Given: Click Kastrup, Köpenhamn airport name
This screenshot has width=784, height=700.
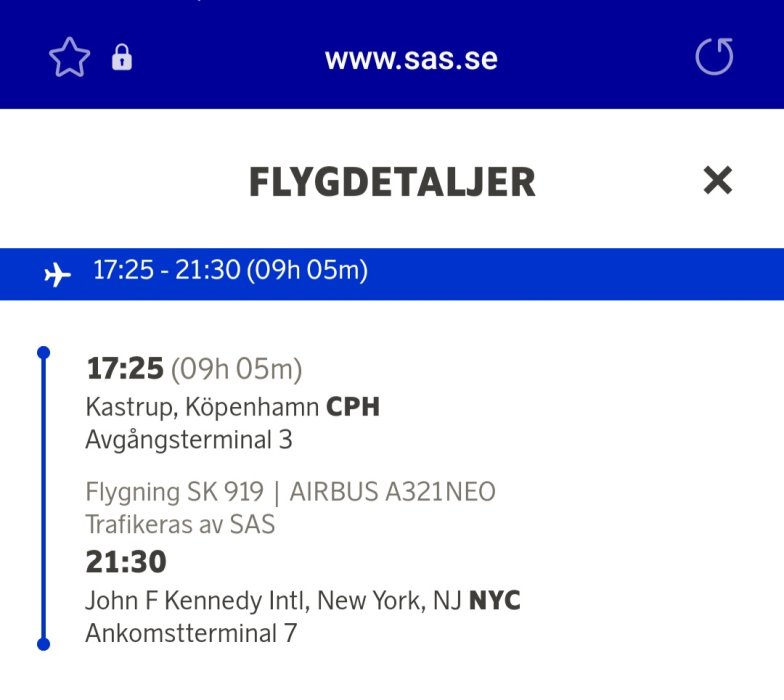Looking at the screenshot, I should pos(203,407).
